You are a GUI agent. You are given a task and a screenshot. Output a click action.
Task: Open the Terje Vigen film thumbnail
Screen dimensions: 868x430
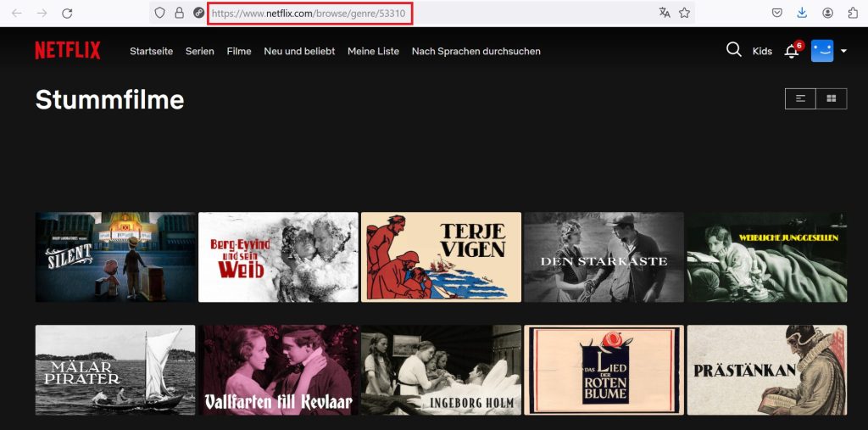tap(441, 257)
